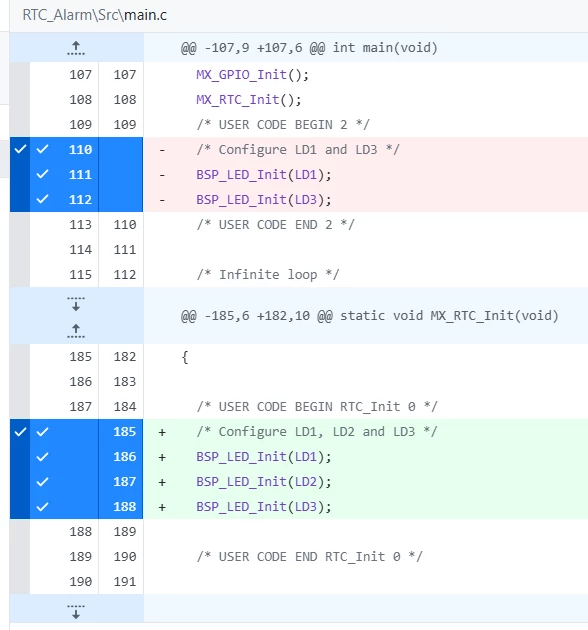
Task: Click new line number 191
Action: pos(125,581)
